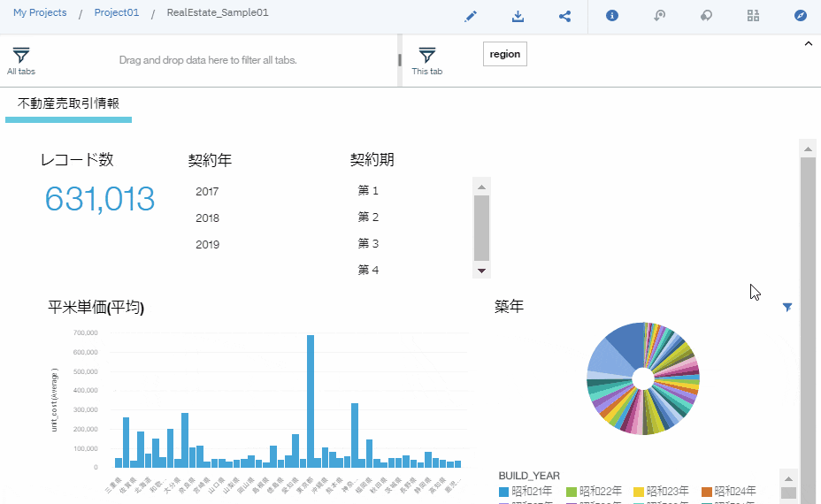Click the undo arrow icon
821x504 pixels.
pyautogui.click(x=659, y=16)
